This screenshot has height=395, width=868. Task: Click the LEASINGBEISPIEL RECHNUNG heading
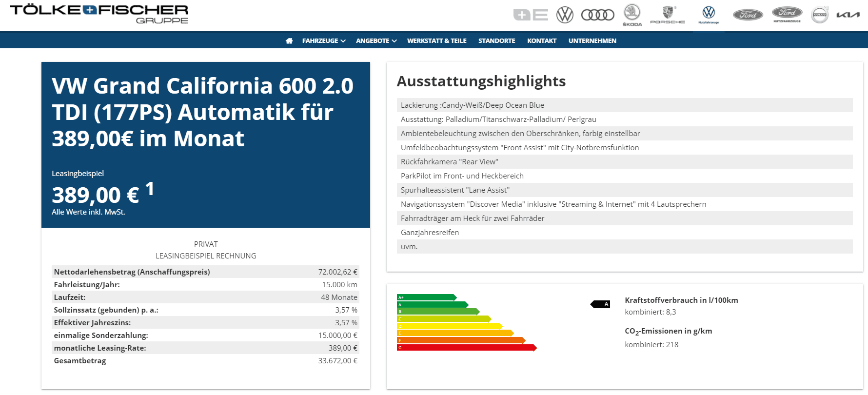click(206, 256)
